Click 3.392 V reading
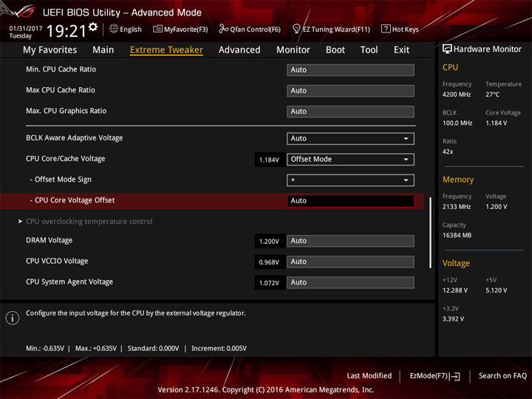Image resolution: width=532 pixels, height=399 pixels. (x=453, y=319)
